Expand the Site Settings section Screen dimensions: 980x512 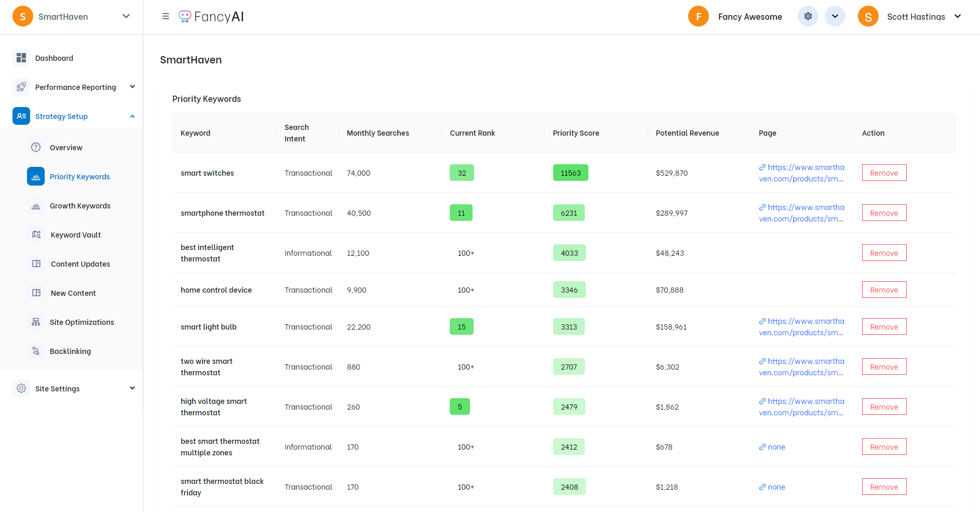tap(132, 388)
